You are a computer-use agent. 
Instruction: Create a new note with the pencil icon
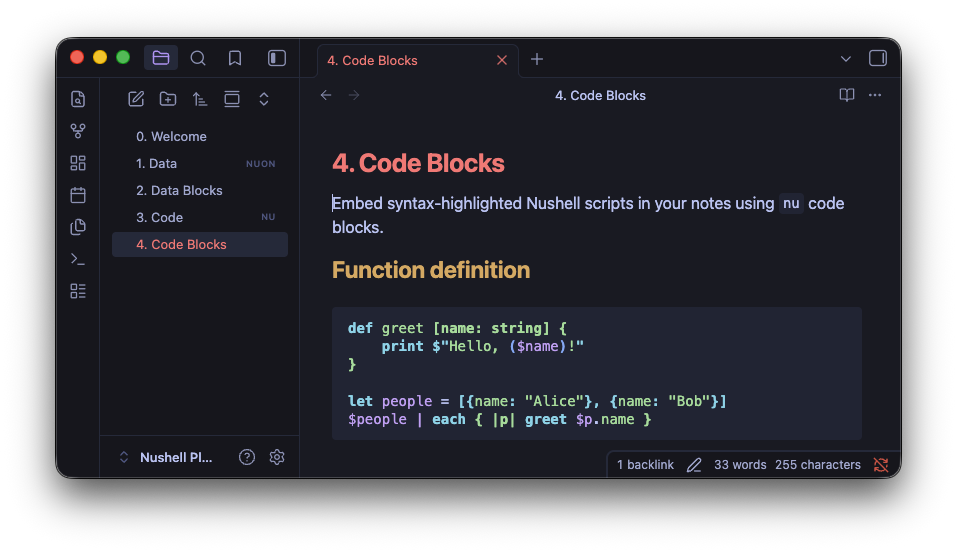pyautogui.click(x=136, y=99)
